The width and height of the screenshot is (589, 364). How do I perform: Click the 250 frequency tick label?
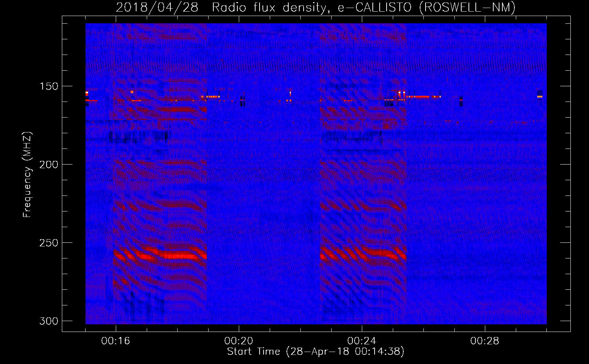coord(49,243)
